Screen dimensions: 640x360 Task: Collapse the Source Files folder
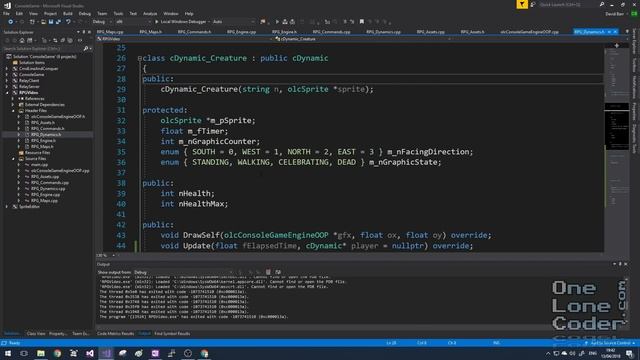pos(13,159)
